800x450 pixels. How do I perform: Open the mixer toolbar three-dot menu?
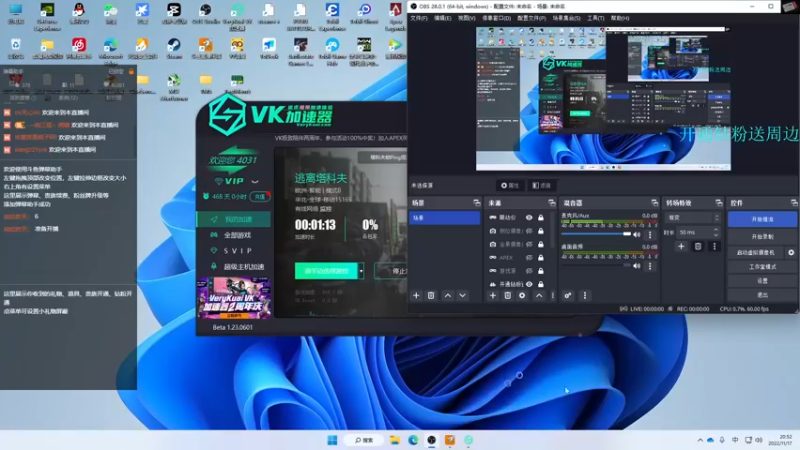(x=585, y=295)
